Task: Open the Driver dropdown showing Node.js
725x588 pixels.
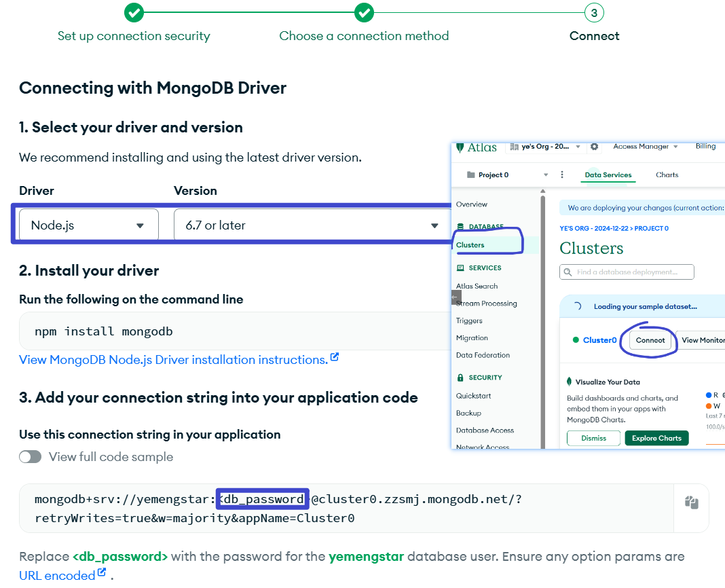Action: click(x=88, y=225)
